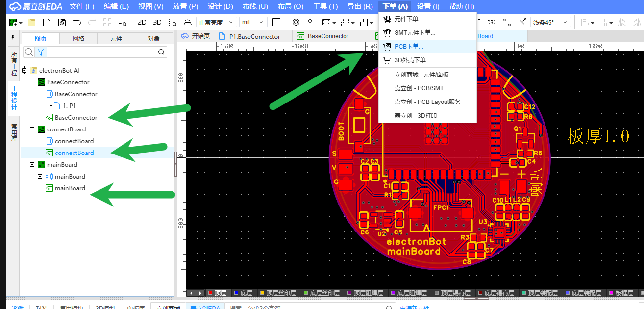Save the design with floppy icon
The image size is (644, 309).
coord(47,22)
